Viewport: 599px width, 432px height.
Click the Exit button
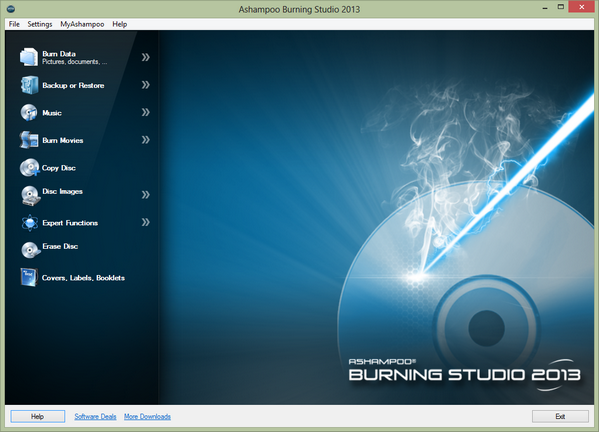[x=560, y=416]
